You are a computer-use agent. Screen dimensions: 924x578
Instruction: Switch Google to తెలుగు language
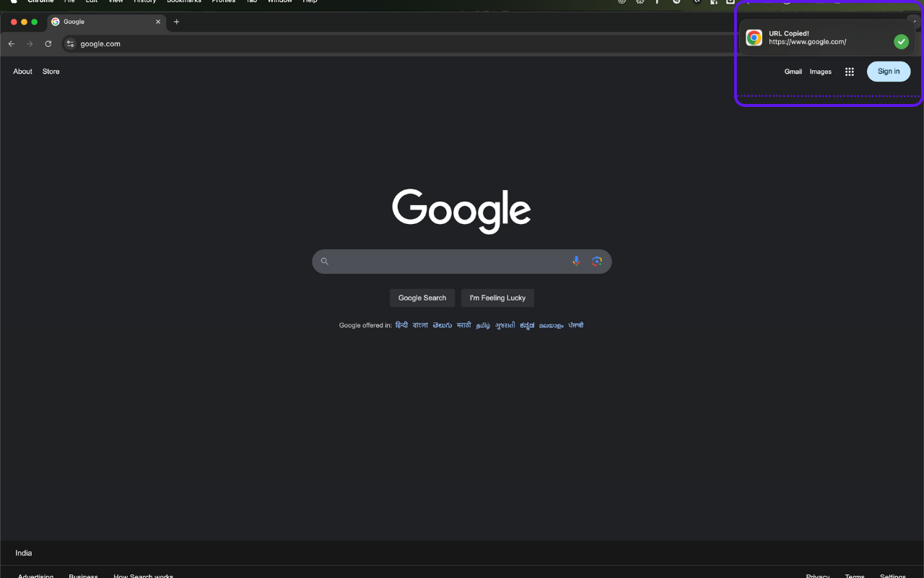(443, 325)
